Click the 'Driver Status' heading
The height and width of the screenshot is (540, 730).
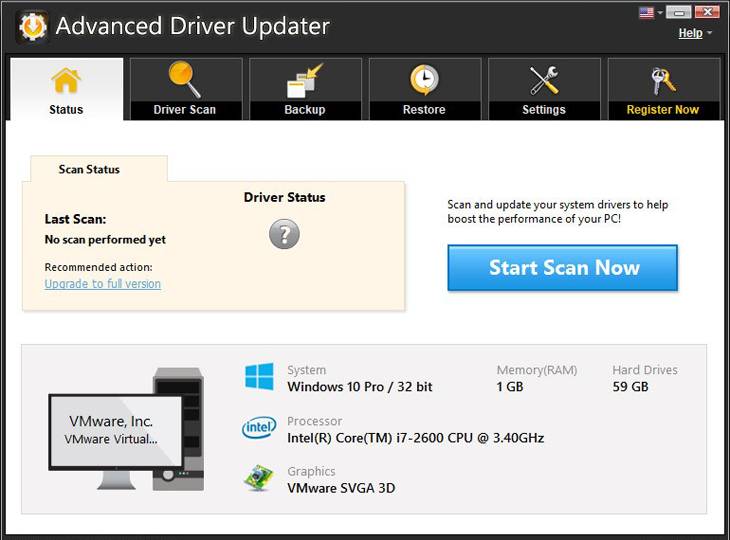click(x=284, y=197)
